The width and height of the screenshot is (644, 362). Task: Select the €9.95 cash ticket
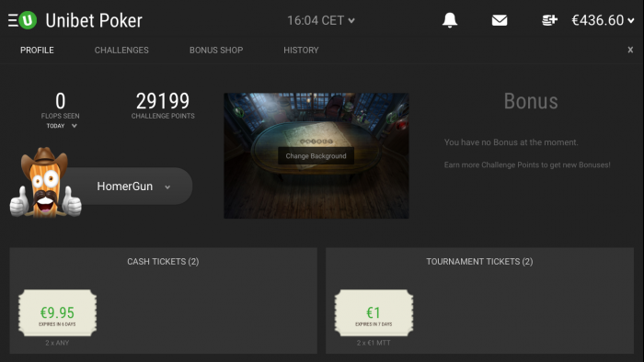pyautogui.click(x=57, y=313)
